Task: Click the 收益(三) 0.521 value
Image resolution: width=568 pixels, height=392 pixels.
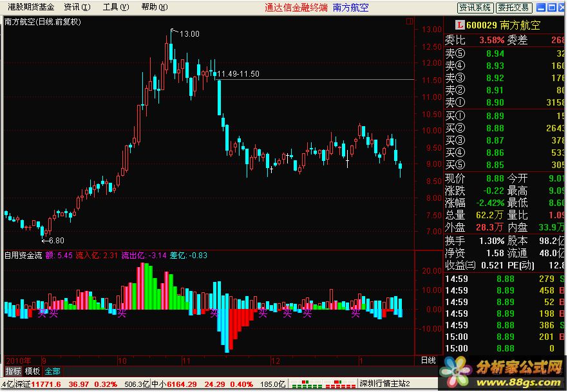Action: [x=492, y=265]
